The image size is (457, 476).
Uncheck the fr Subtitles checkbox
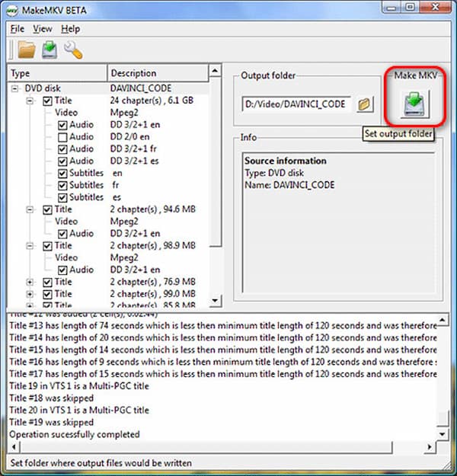[x=62, y=185]
